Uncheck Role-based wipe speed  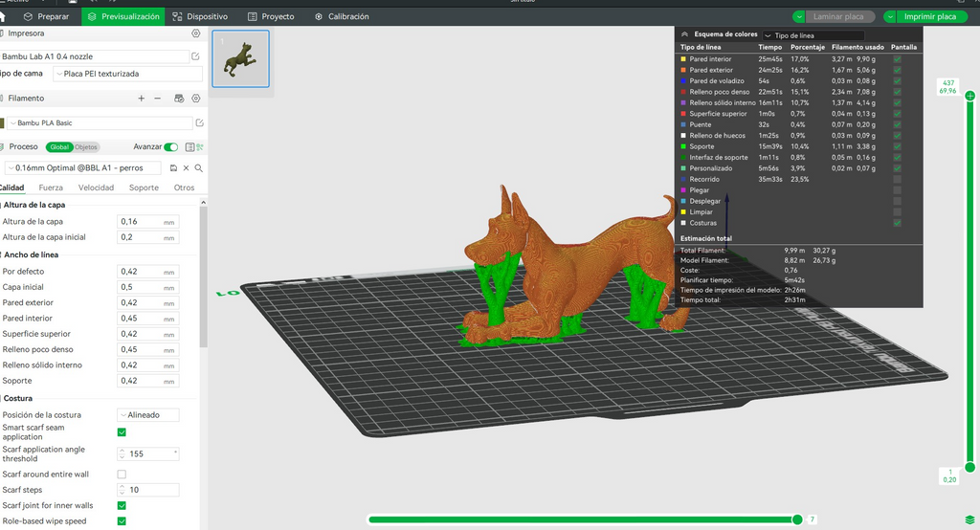pyautogui.click(x=122, y=521)
